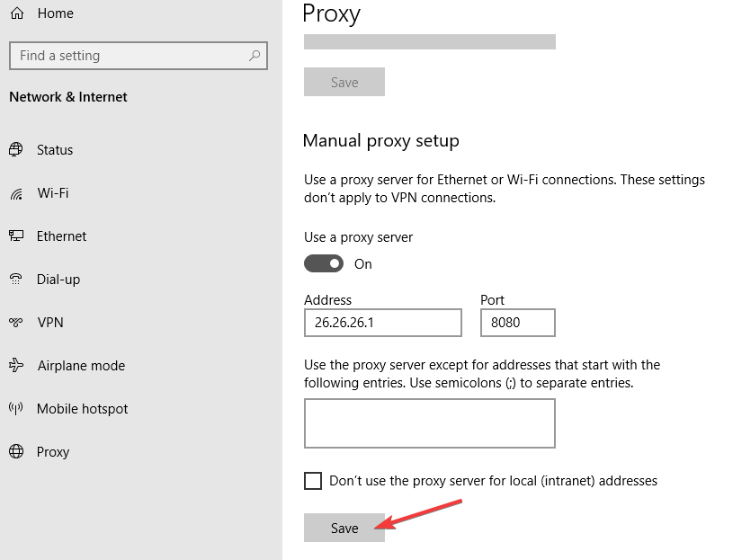Select the VPN icon
The image size is (733, 560).
coord(16,323)
